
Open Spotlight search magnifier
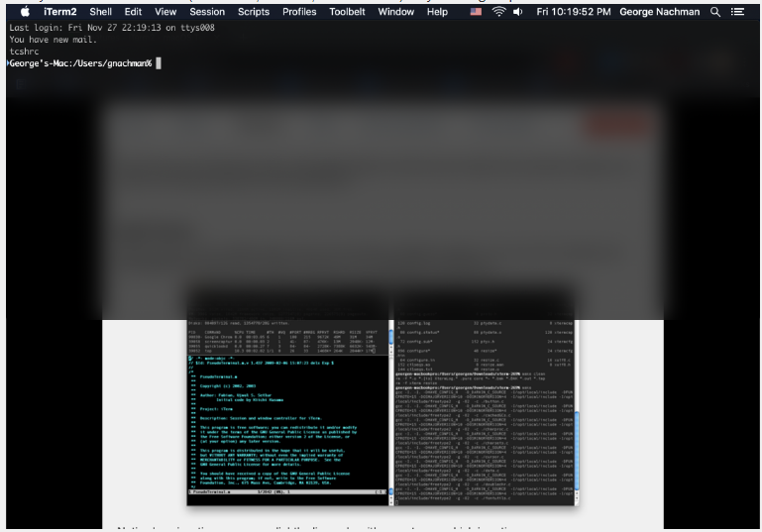pos(715,12)
